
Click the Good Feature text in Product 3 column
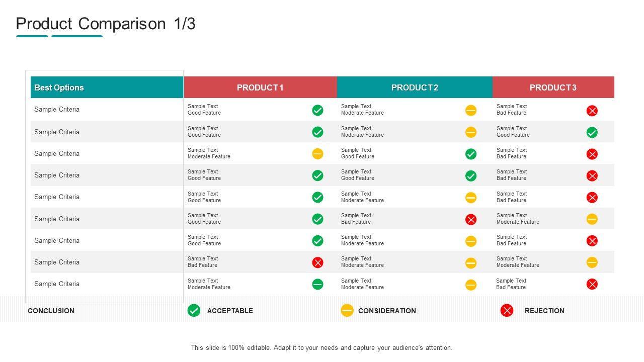(513, 135)
